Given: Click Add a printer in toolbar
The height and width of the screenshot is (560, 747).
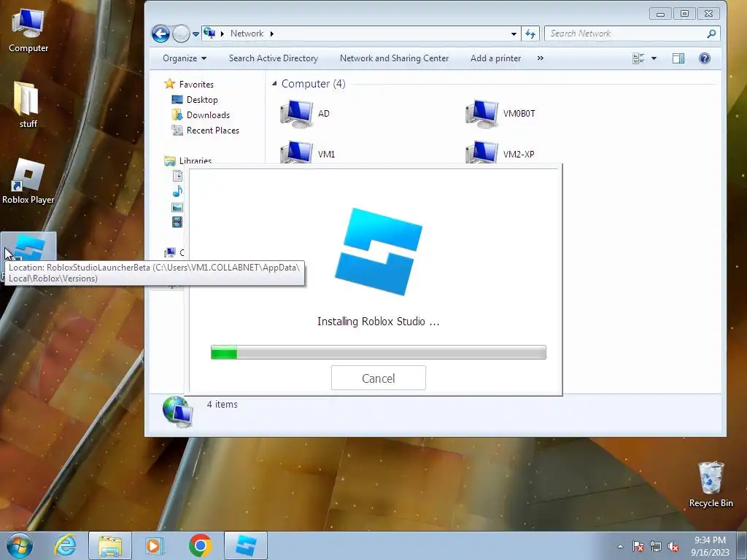Looking at the screenshot, I should click(495, 58).
